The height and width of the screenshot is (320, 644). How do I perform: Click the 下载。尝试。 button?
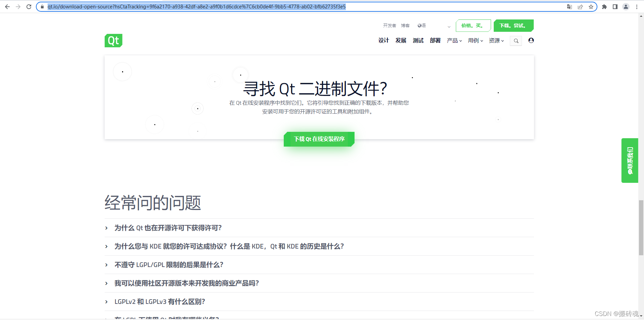point(514,25)
